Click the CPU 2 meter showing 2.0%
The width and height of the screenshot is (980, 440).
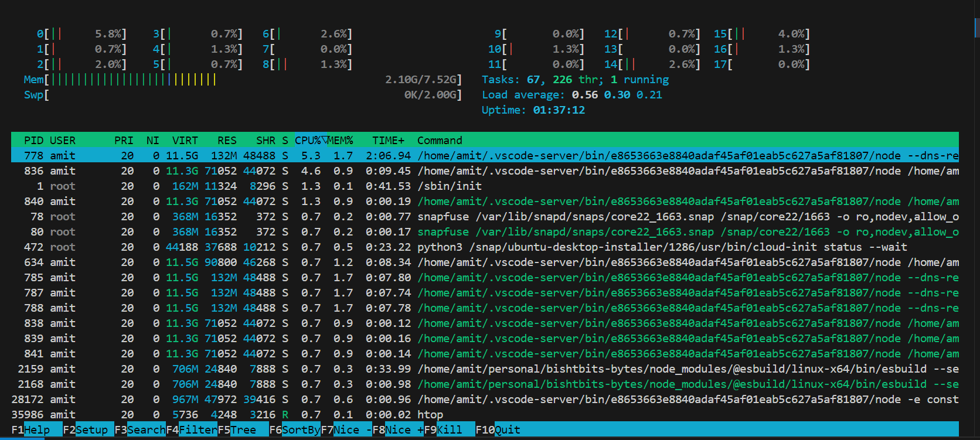81,64
